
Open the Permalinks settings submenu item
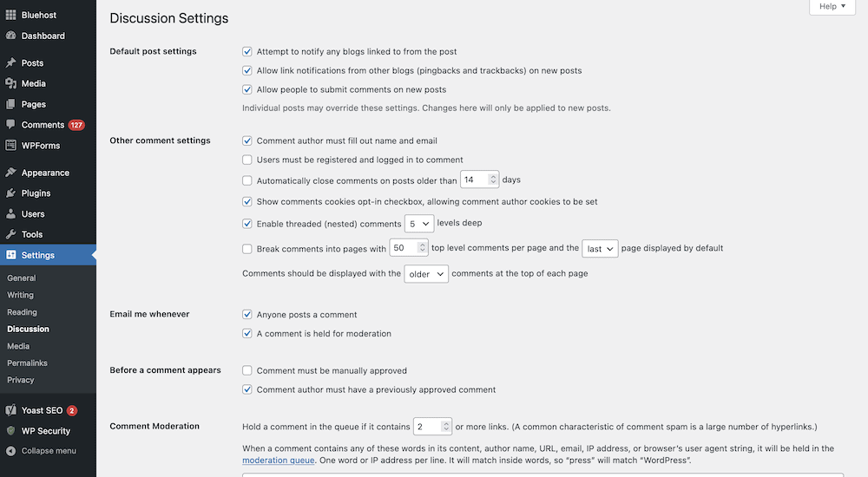click(27, 363)
